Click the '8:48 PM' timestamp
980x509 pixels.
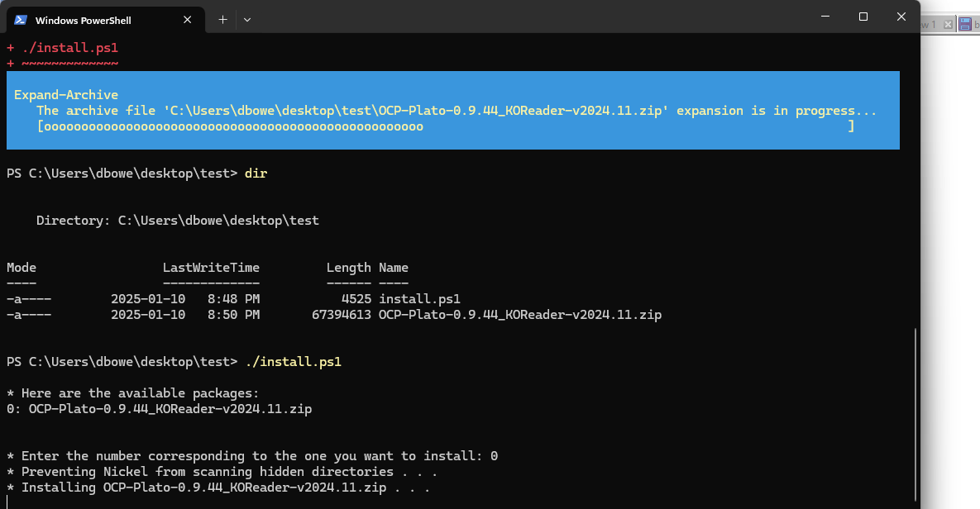tap(234, 298)
